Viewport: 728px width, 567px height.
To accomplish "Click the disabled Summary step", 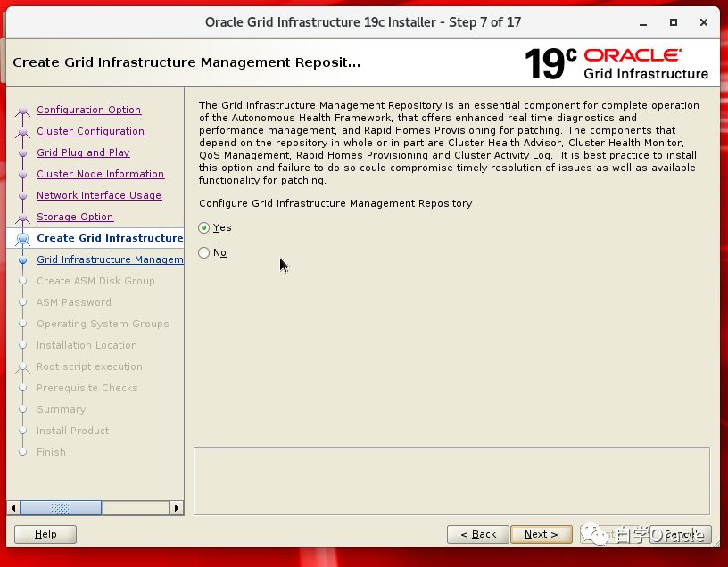I will point(62,409).
